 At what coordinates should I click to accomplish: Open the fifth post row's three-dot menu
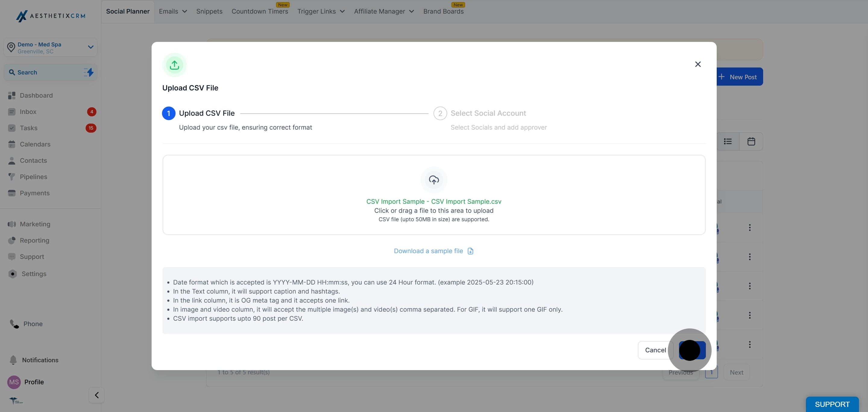click(x=750, y=344)
